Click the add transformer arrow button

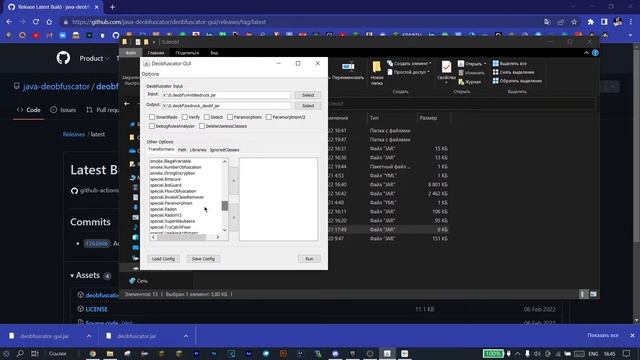pyautogui.click(x=234, y=180)
